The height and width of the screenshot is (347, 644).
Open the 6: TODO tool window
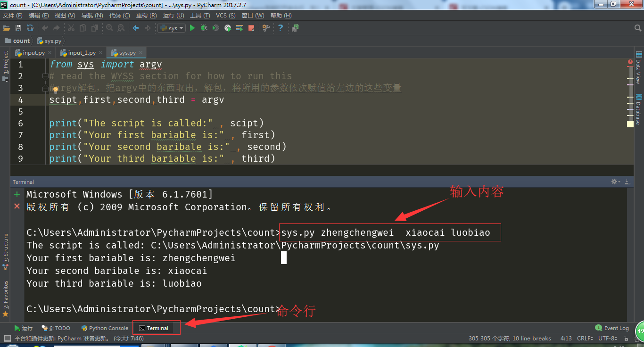(56, 328)
